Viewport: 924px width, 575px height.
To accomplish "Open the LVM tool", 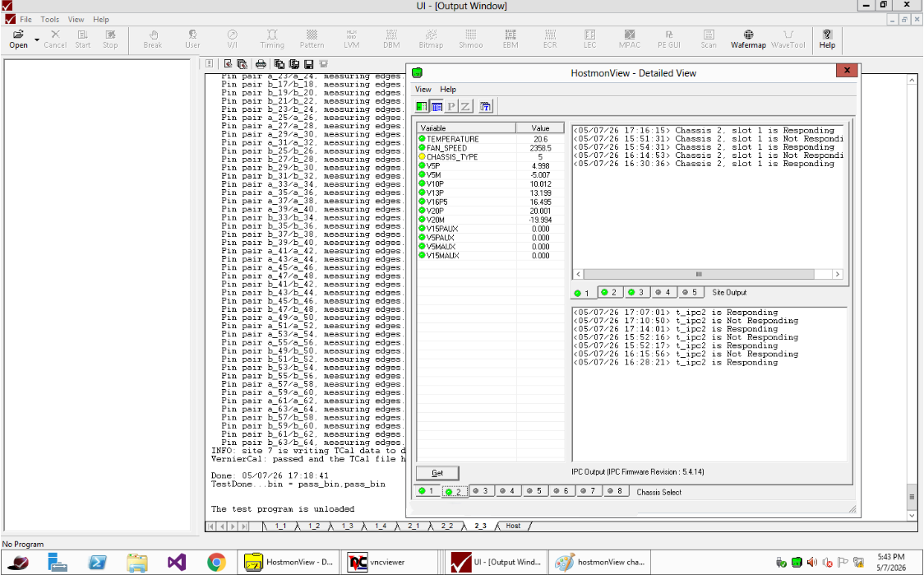I will tap(351, 39).
